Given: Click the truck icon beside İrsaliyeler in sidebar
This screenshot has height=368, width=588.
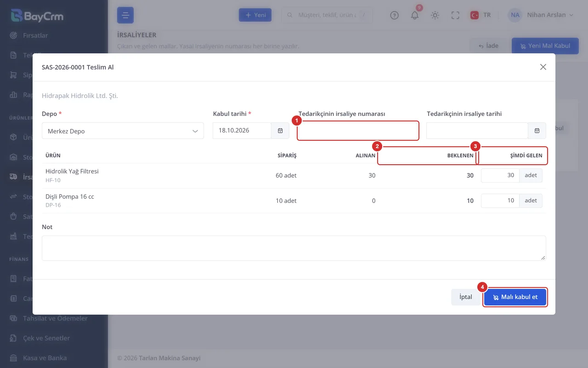Looking at the screenshot, I should click(14, 177).
